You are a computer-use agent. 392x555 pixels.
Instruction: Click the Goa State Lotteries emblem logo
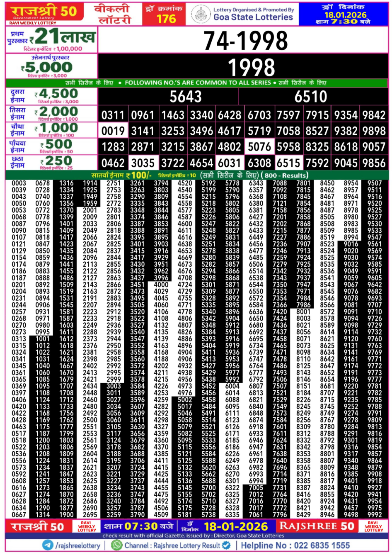coord(201,13)
